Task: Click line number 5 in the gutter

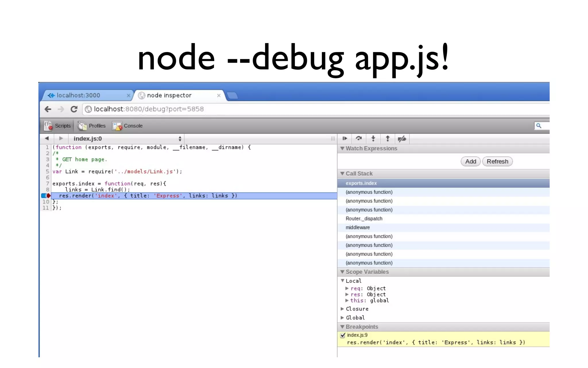Action: [47, 172]
